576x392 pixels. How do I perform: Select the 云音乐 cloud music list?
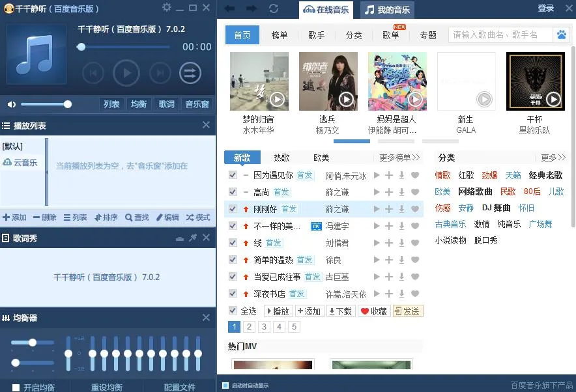[21, 162]
